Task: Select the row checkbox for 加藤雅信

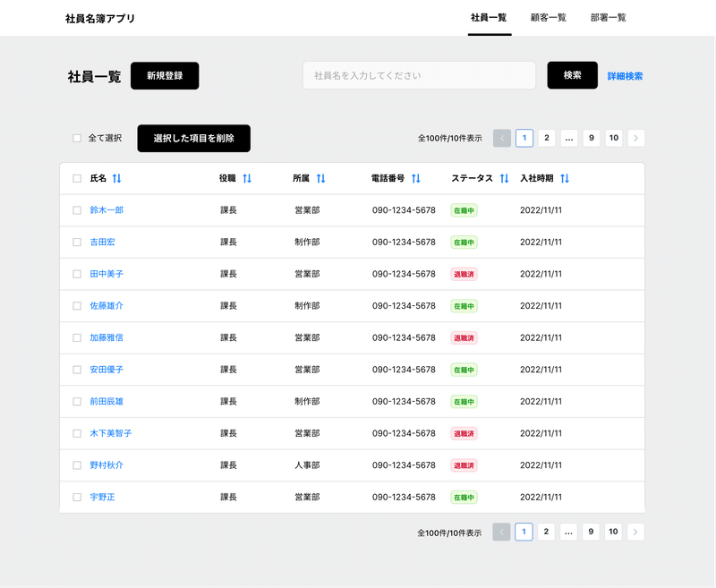Action: (x=77, y=337)
